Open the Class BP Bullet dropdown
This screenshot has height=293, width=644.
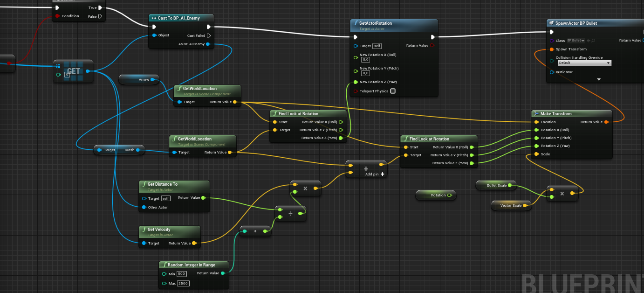576,41
